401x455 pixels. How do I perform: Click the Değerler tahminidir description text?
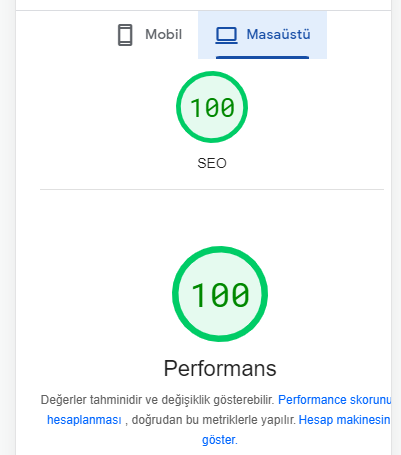(x=157, y=400)
